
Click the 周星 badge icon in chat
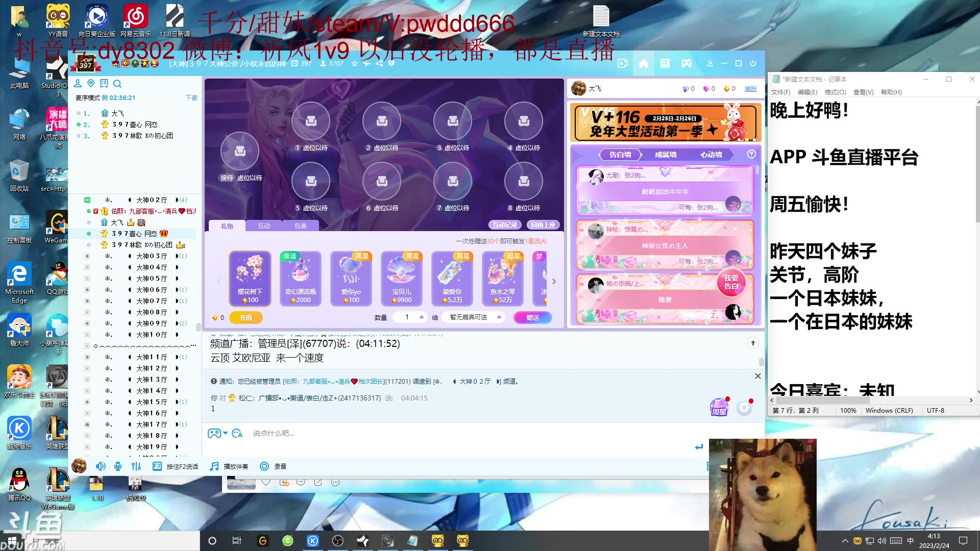719,407
